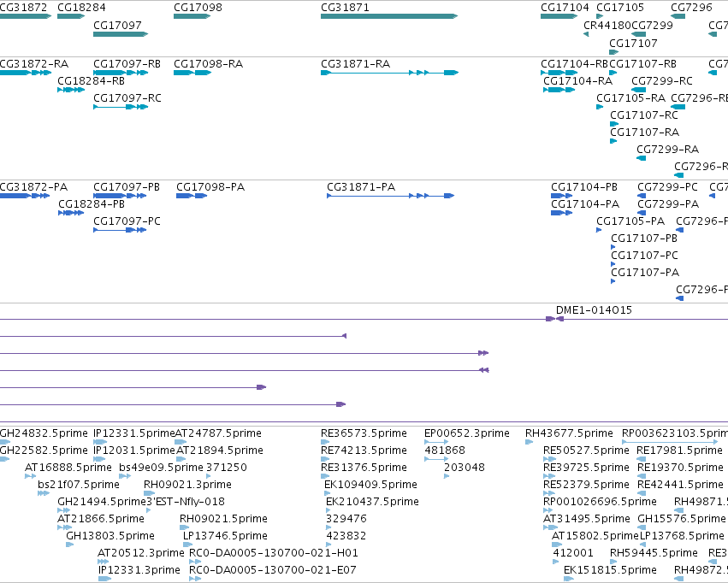Select protein CG17098-PA

click(x=192, y=197)
